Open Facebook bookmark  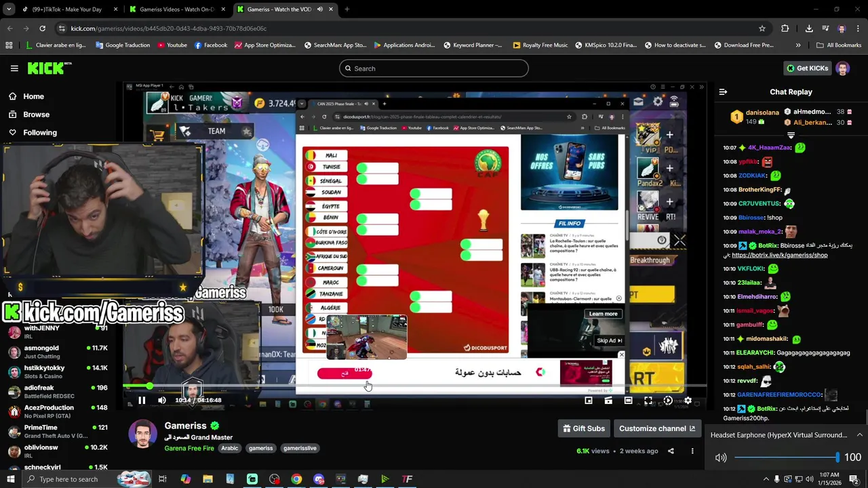point(210,45)
